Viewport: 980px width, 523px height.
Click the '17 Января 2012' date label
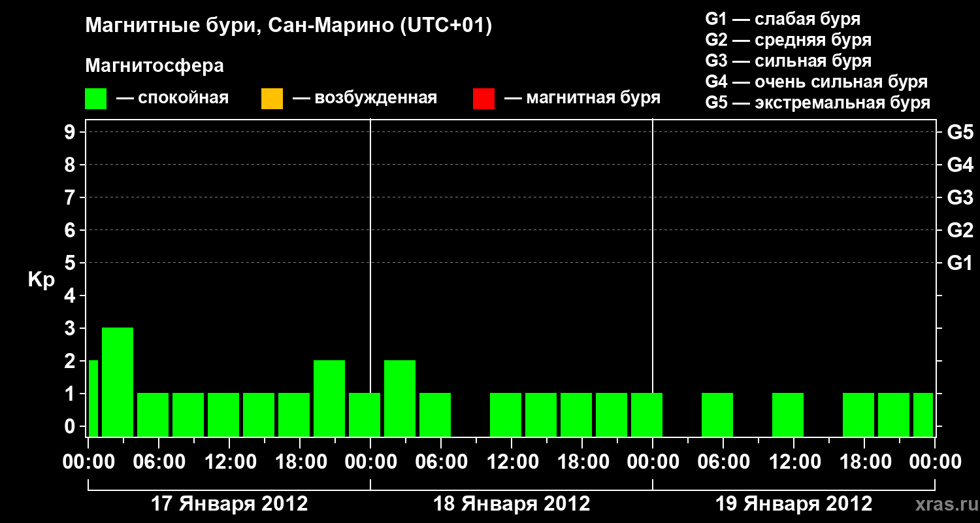tap(229, 504)
